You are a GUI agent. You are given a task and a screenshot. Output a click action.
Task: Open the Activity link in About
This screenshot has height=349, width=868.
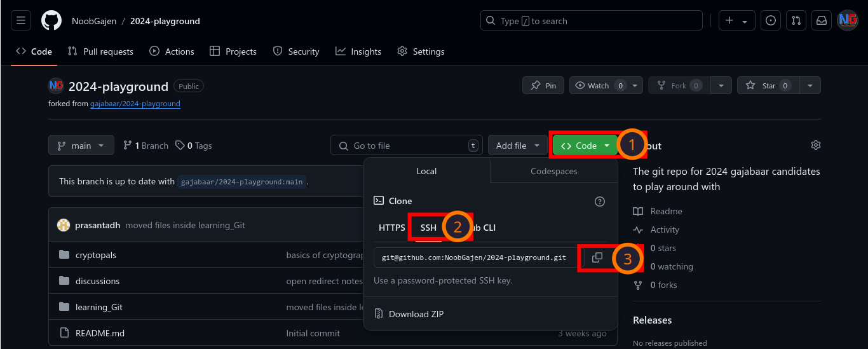click(656, 229)
